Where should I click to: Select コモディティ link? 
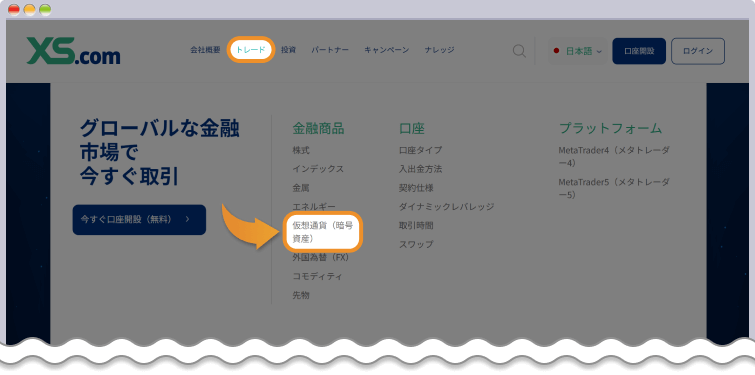pyautogui.click(x=318, y=276)
